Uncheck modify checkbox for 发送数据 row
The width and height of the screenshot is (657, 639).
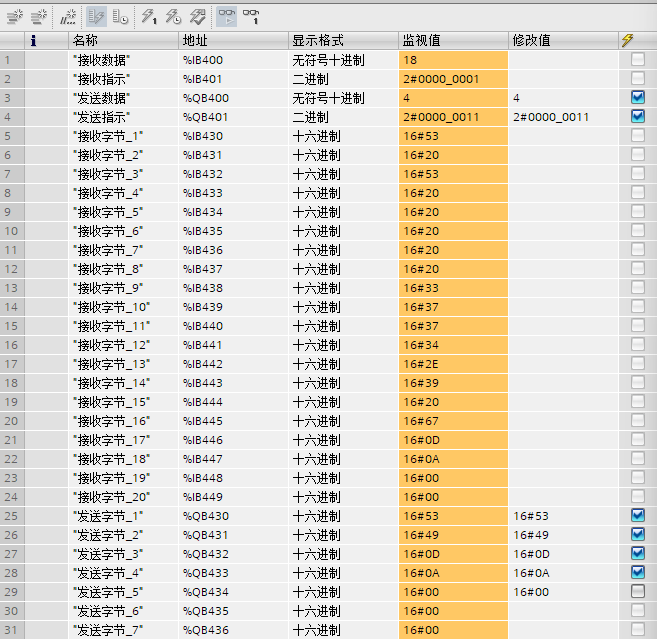click(x=637, y=98)
